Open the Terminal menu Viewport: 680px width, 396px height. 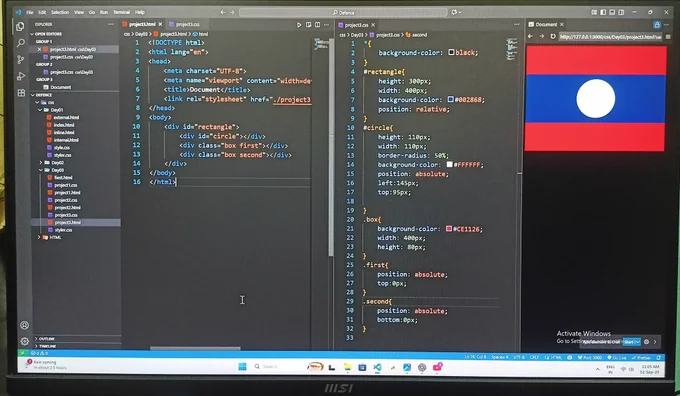[x=121, y=12]
